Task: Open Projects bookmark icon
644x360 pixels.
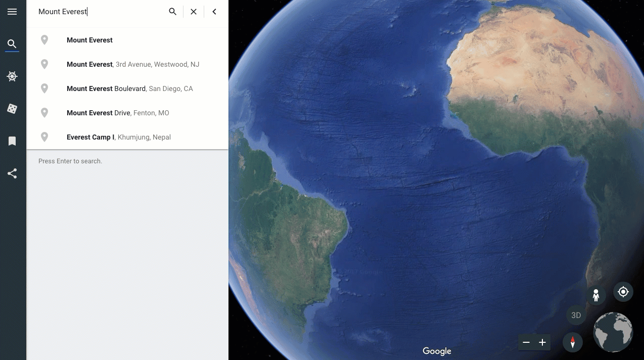Action: 12,141
